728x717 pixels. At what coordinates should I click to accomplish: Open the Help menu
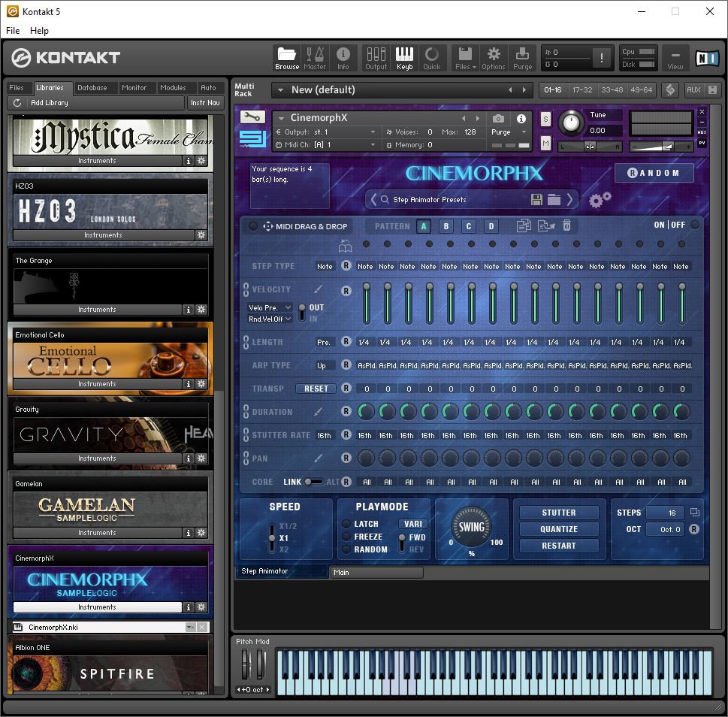pos(39,31)
